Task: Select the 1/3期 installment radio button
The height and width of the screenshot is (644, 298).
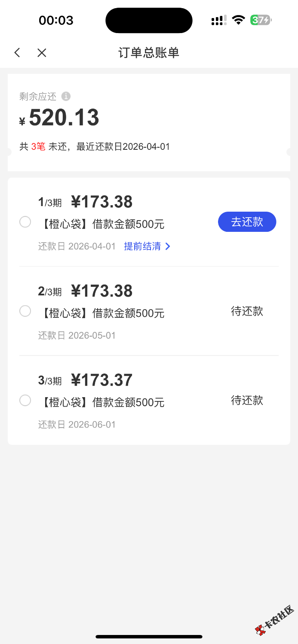Action: click(x=25, y=222)
